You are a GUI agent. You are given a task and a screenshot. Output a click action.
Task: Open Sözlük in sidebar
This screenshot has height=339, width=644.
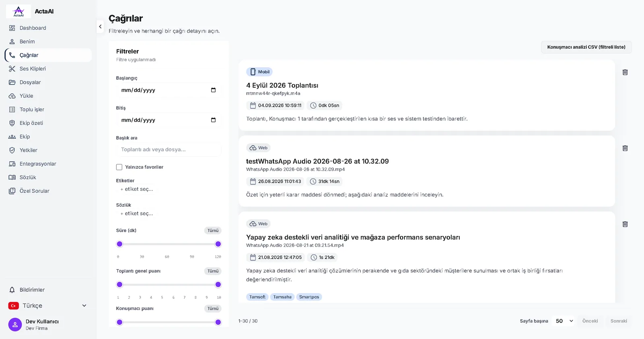(48, 178)
